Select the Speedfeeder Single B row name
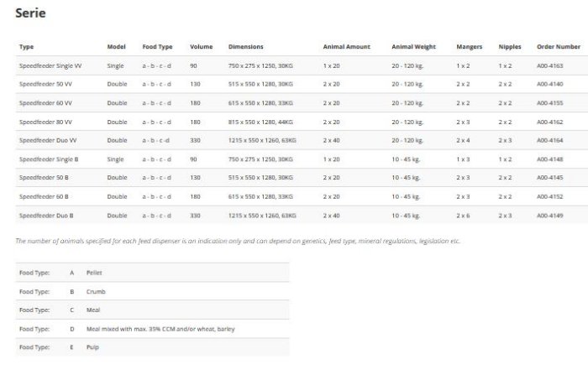This screenshot has width=588, height=370. point(49,159)
